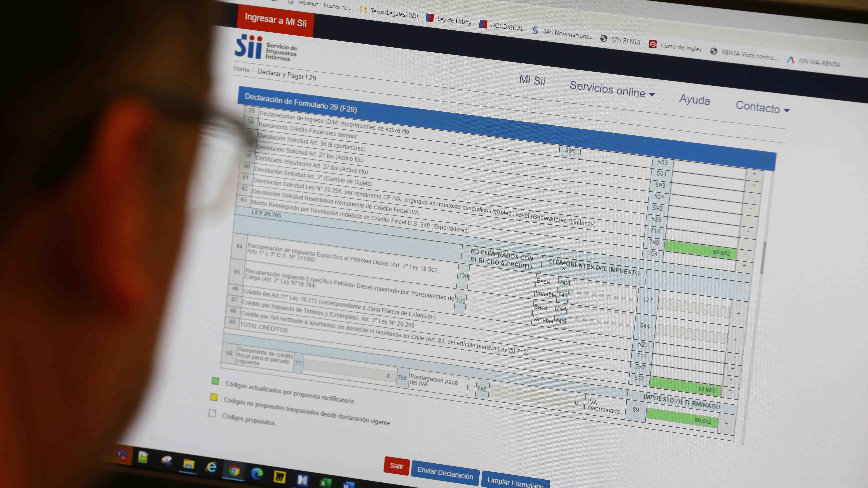Viewport: 868px width, 488px height.
Task: Open the yellow app icon in the taskbar
Action: click(x=279, y=477)
